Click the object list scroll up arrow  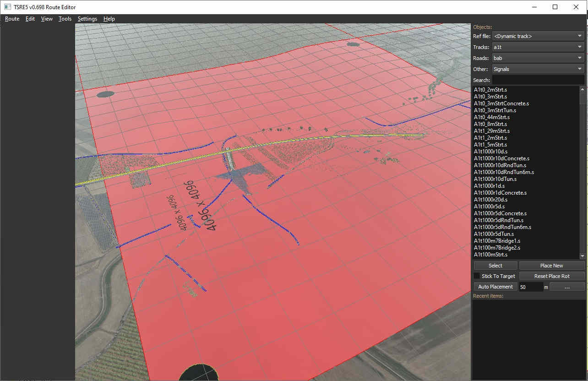583,89
